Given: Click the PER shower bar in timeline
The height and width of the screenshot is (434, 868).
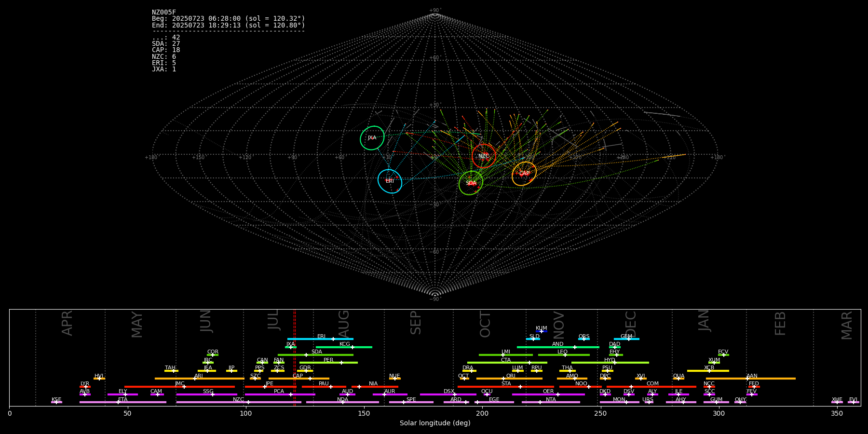Looking at the screenshot, I should coord(328,363).
